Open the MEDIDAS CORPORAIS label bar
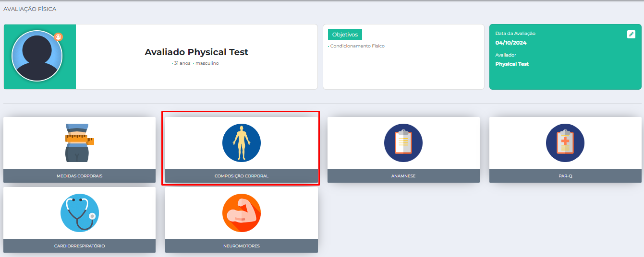 click(80, 176)
